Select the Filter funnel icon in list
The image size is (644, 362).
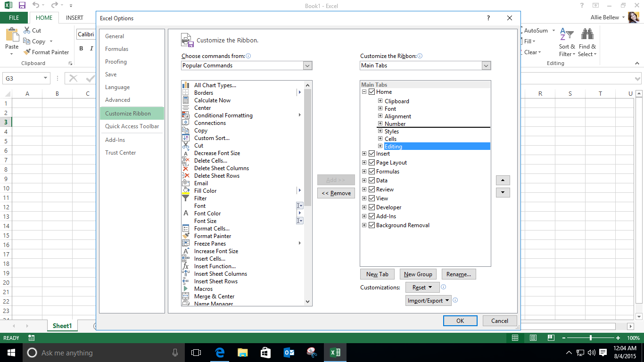[x=186, y=198]
